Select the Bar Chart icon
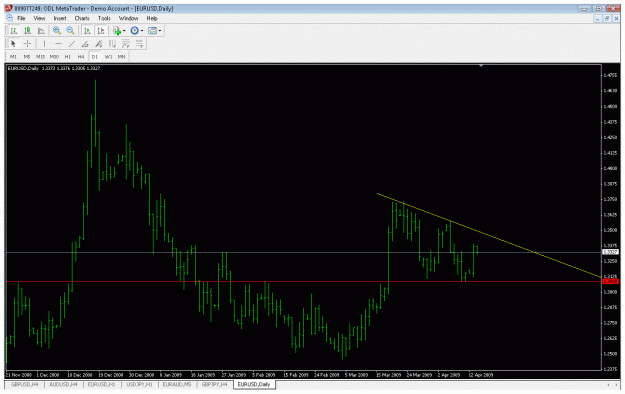The image size is (625, 394). click(x=14, y=31)
